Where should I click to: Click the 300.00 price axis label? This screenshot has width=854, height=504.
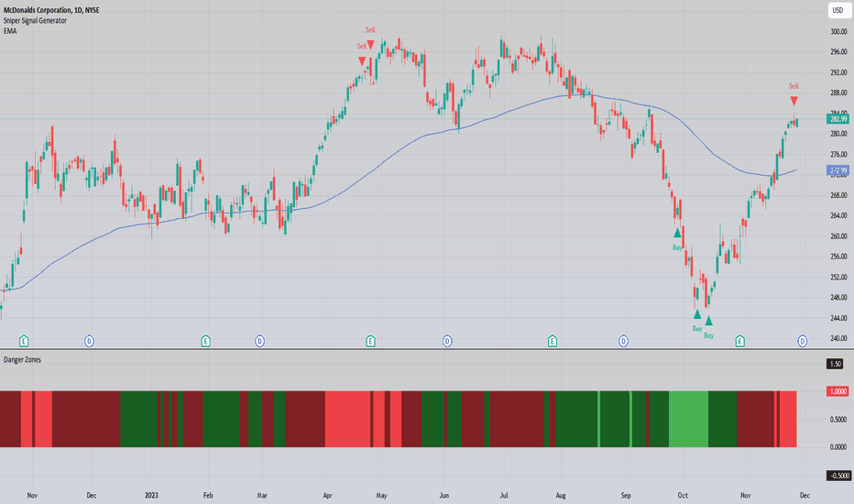tap(838, 31)
